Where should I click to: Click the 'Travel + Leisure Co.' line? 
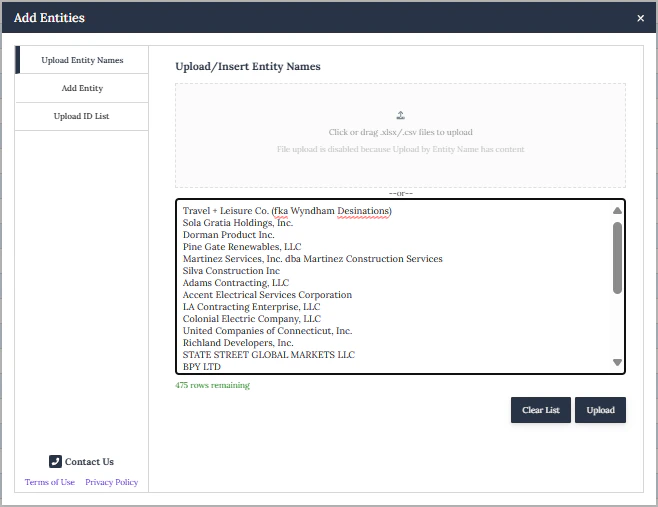(x=287, y=211)
